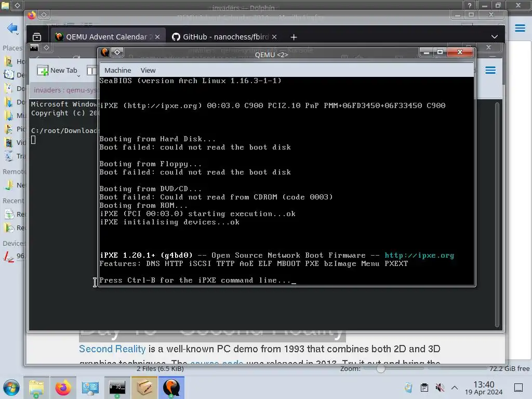The image size is (532, 399).
Task: Open Dolphin file manager from taskbar
Action: pyautogui.click(x=36, y=388)
